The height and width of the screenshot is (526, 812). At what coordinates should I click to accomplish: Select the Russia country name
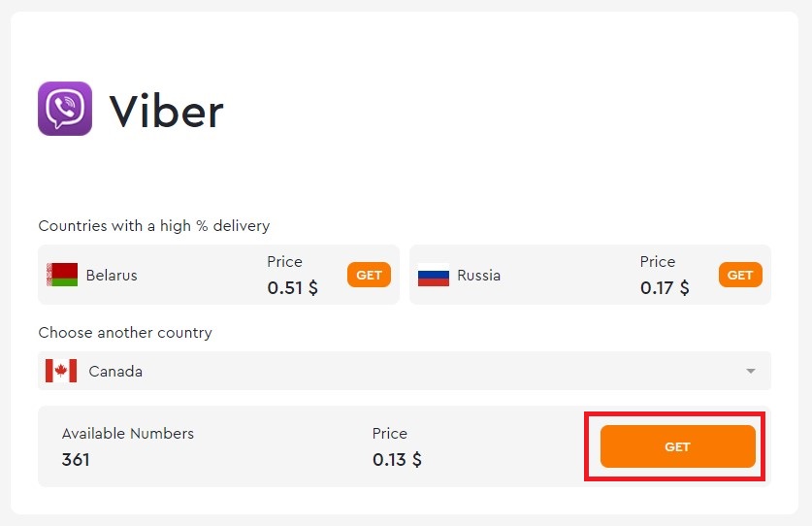tap(478, 276)
